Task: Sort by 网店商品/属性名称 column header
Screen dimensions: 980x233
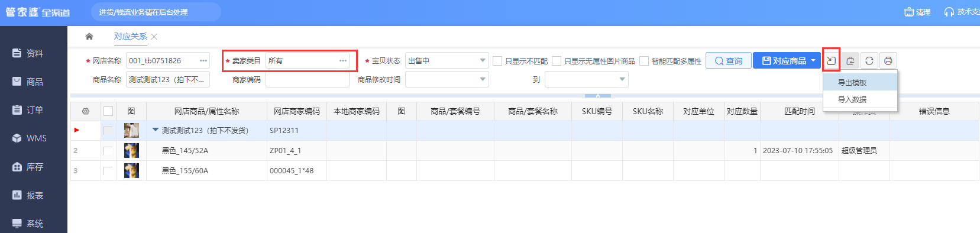Action: pos(206,111)
